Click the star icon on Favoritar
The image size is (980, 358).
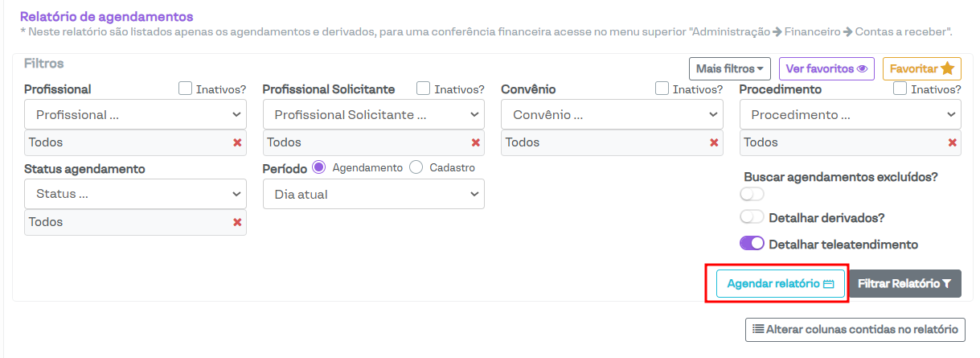[947, 68]
